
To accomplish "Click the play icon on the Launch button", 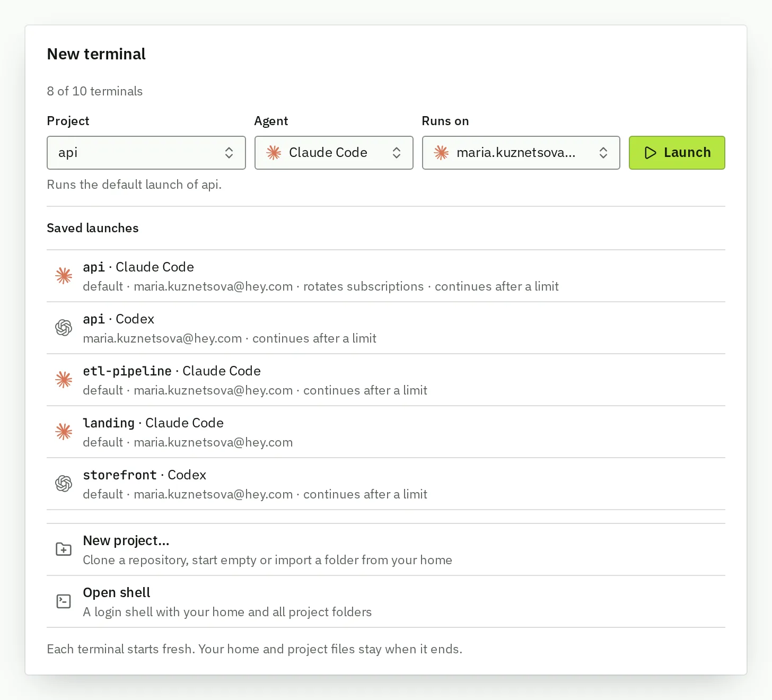I will click(650, 153).
